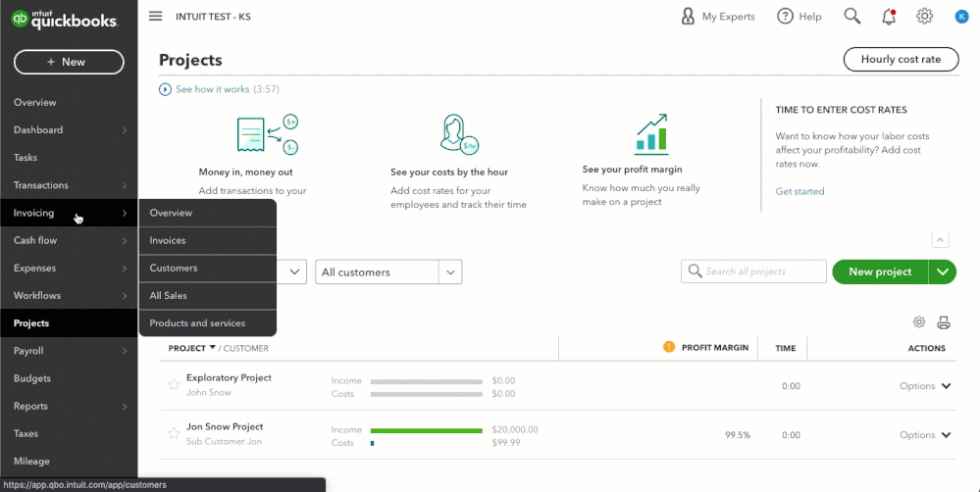Open the All customers dropdown
The height and width of the screenshot is (492, 980).
coord(388,272)
